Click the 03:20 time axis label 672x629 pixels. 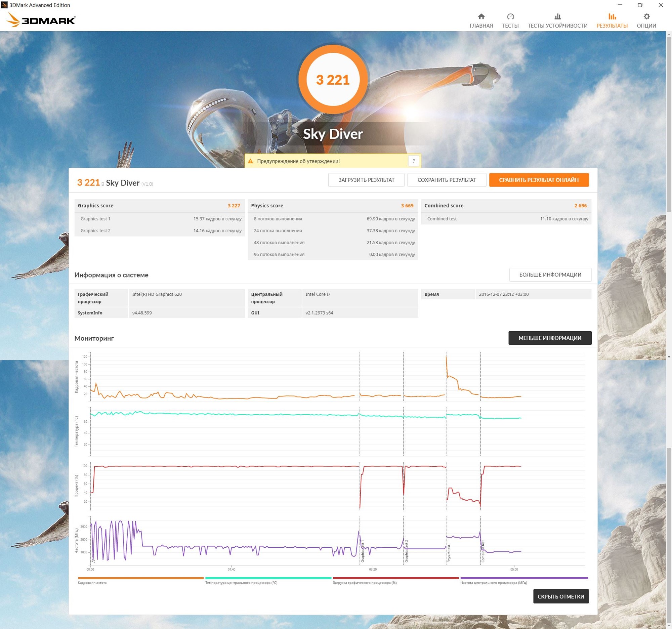click(373, 569)
